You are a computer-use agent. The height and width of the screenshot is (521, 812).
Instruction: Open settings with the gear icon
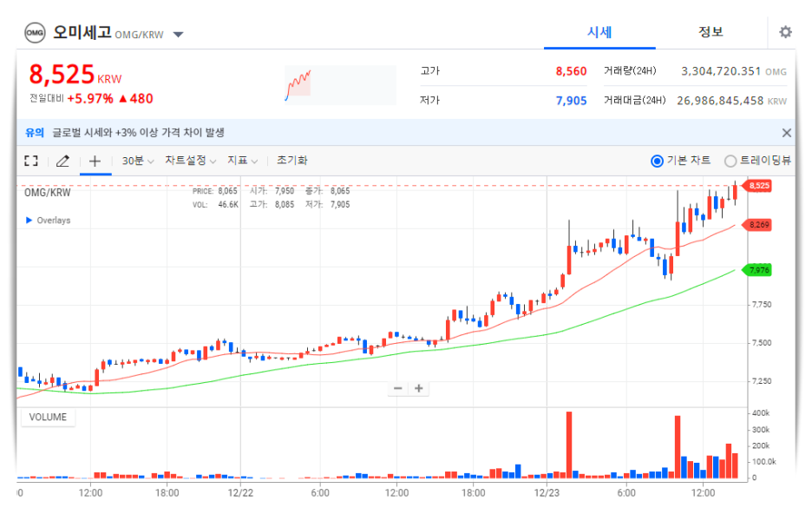[786, 32]
